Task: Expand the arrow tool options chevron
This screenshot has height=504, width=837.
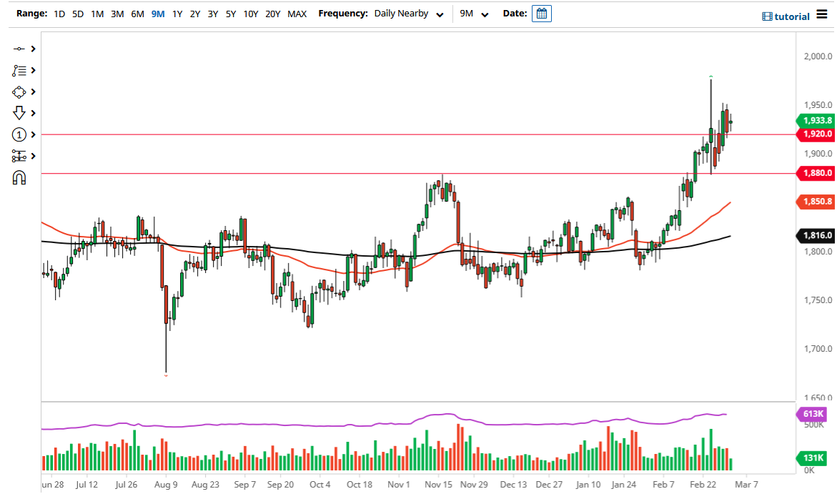Action: tap(33, 113)
